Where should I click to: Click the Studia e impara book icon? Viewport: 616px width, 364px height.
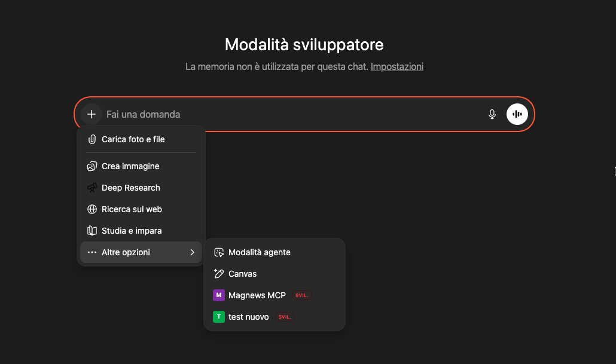coord(92,231)
